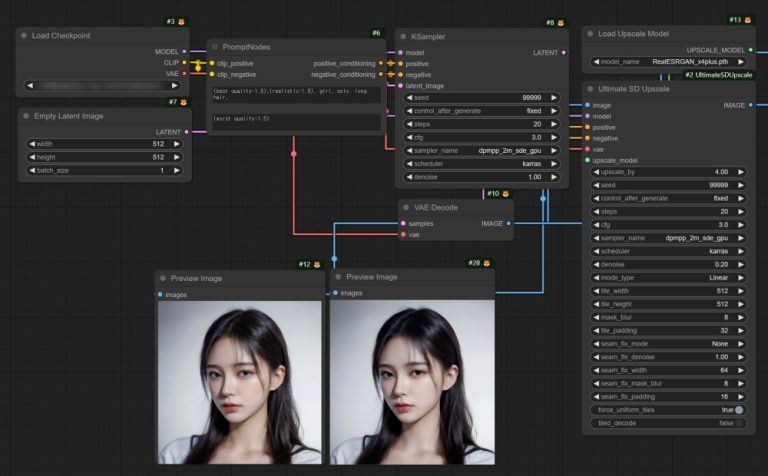Click the seam_fix_padding 16 field
The height and width of the screenshot is (476, 768).
[x=669, y=397]
